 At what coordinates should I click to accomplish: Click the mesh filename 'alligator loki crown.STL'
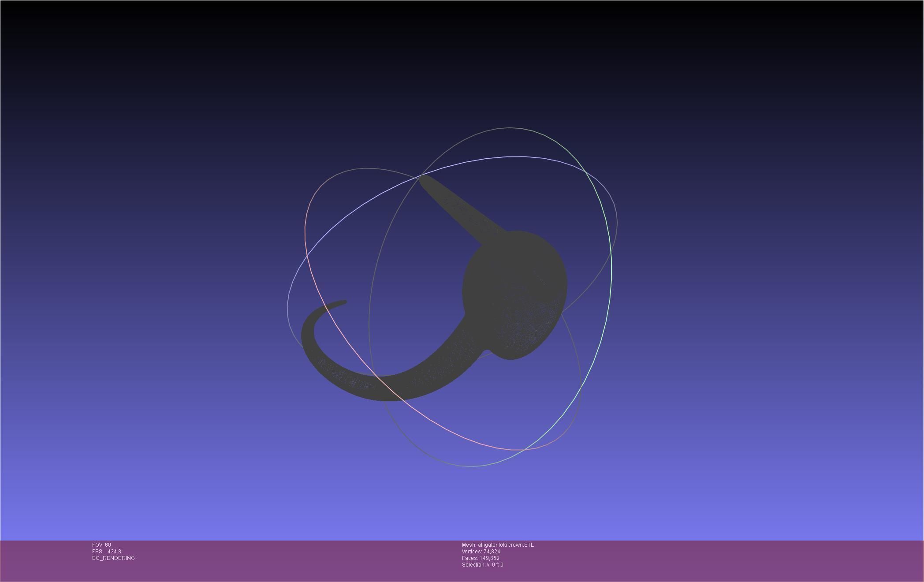505,545
